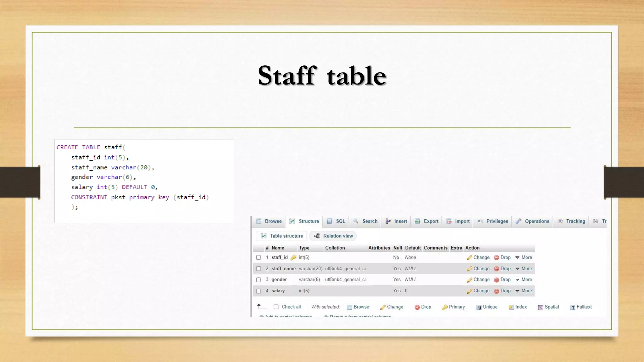The width and height of the screenshot is (644, 362).
Task: Open the Insert tab
Action: pyautogui.click(x=396, y=221)
